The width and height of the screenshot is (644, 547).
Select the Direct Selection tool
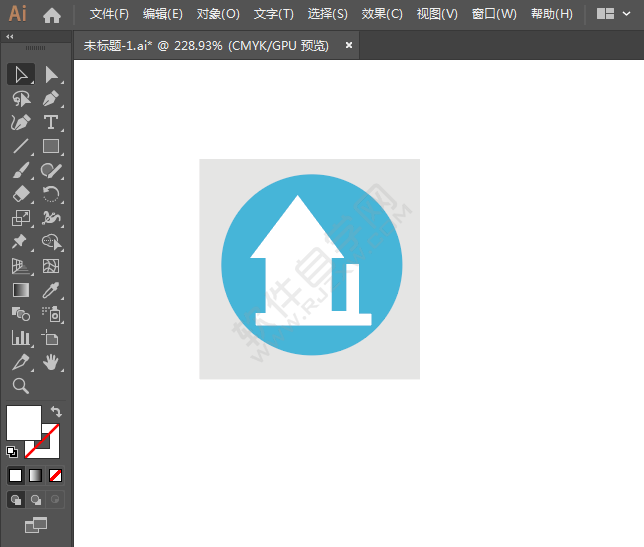click(51, 75)
